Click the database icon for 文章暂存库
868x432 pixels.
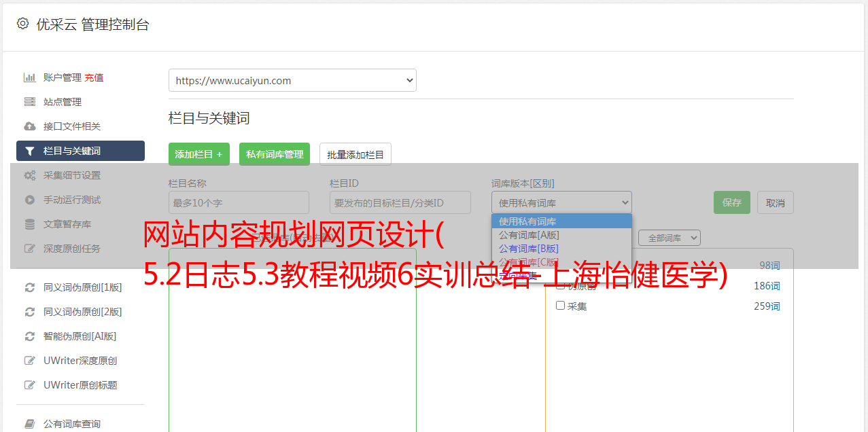pyautogui.click(x=30, y=224)
